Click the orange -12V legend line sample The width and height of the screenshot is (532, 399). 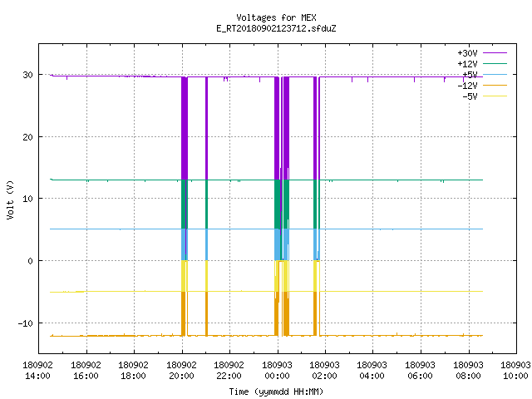[495, 85]
